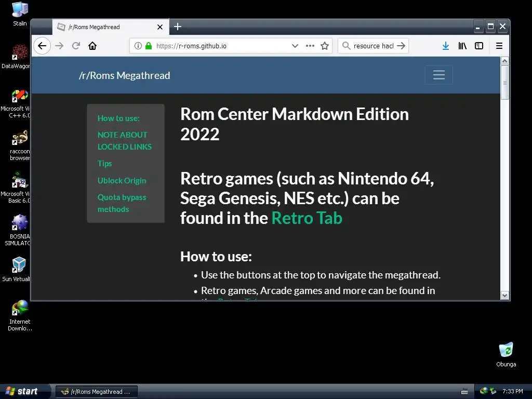Click the page scrollbar up arrow
532x399 pixels.
[504, 61]
